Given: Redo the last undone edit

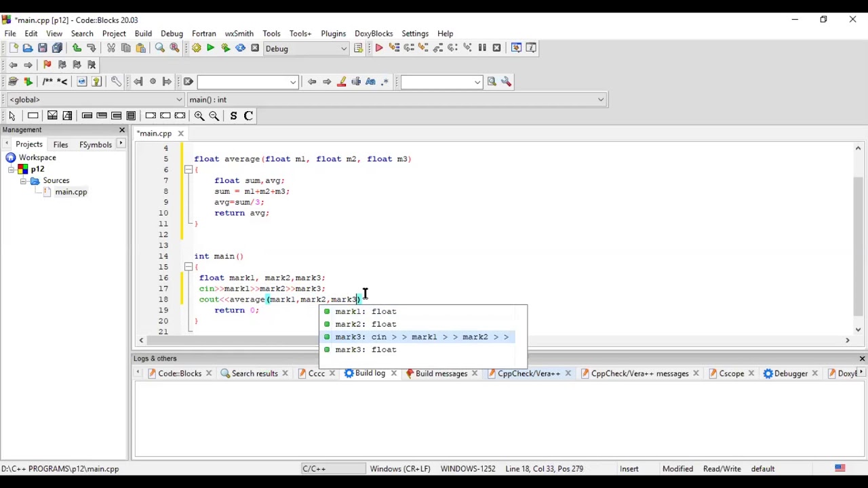Looking at the screenshot, I should click(x=92, y=48).
